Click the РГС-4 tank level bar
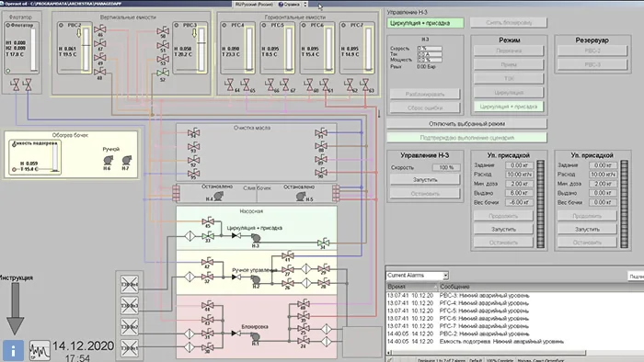 pos(249,49)
